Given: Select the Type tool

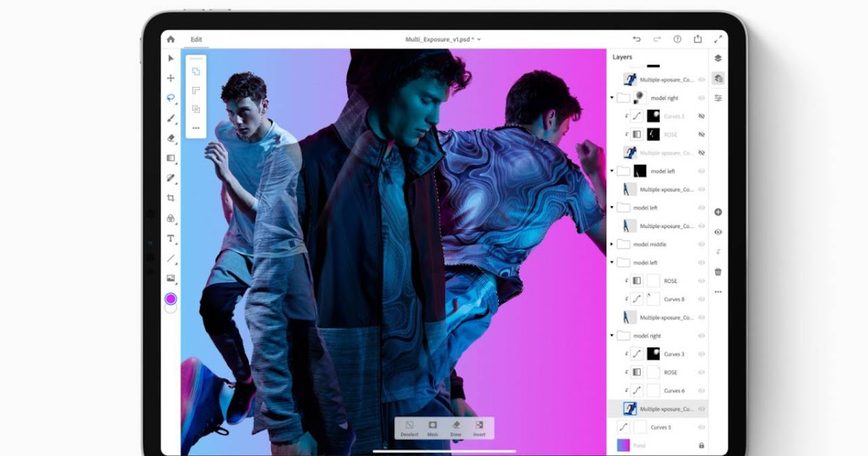Looking at the screenshot, I should pyautogui.click(x=171, y=238).
